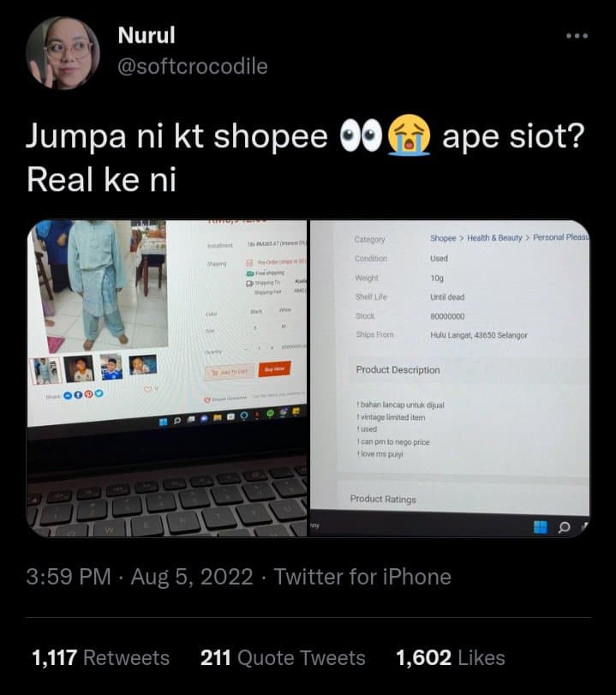Open Nurul's profile avatar
The height and width of the screenshot is (695, 616).
(63, 53)
